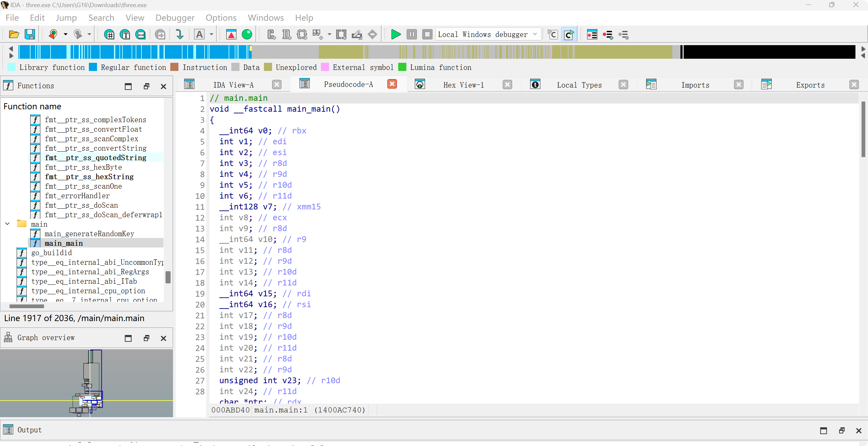Save the database with floppy icon
This screenshot has width=868, height=446.
pyautogui.click(x=30, y=34)
